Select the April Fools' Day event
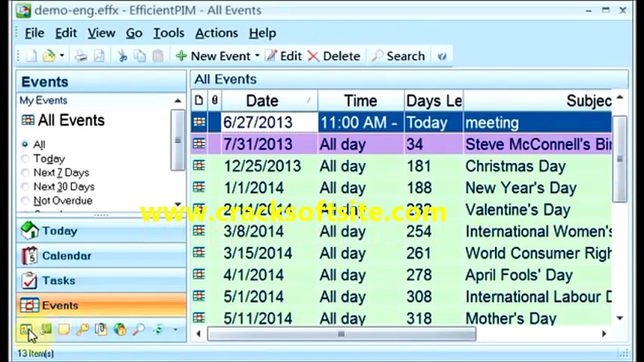Image resolution: width=644 pixels, height=362 pixels. 401,275
